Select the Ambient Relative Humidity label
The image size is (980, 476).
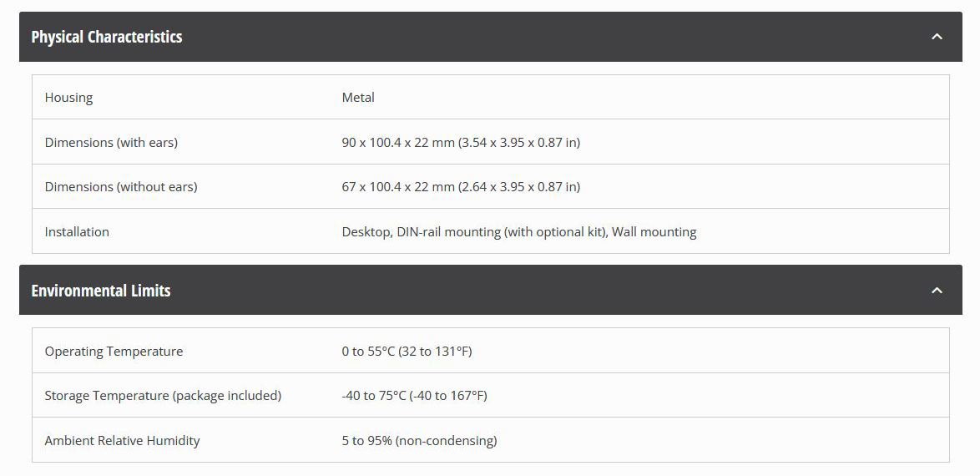pos(122,441)
